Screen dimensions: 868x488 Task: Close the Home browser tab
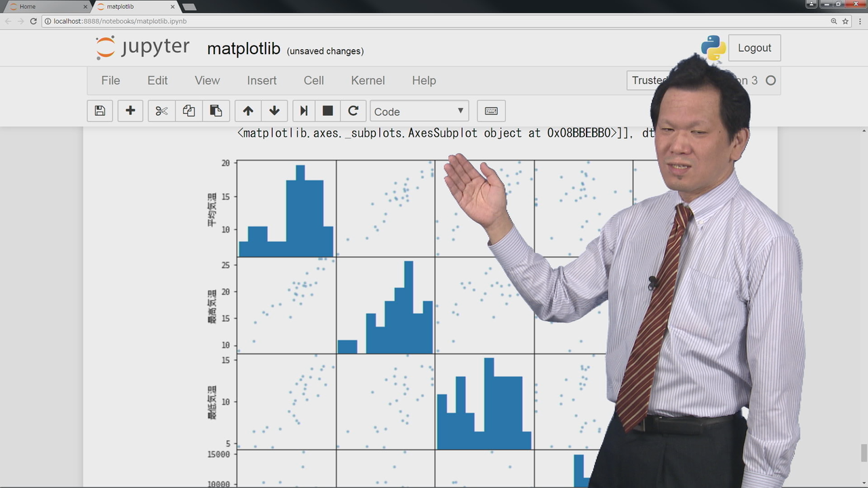coord(85,7)
